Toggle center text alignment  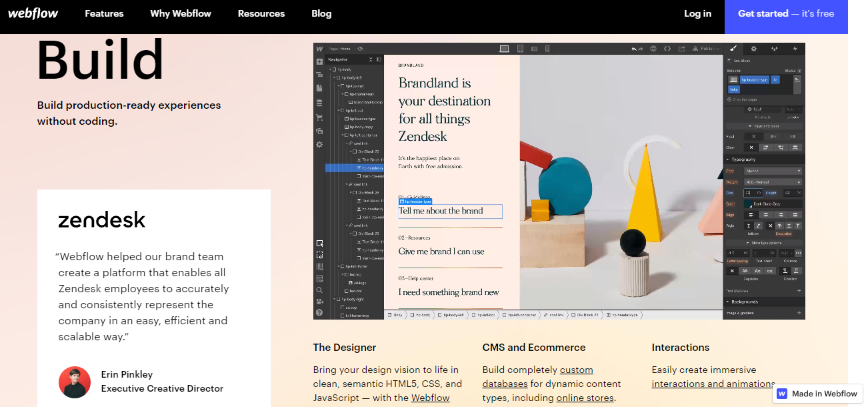(x=766, y=214)
